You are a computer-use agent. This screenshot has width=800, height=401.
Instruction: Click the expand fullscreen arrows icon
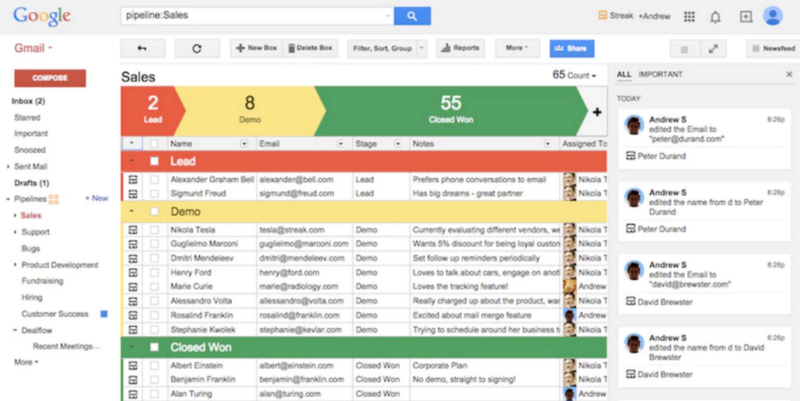coord(713,48)
